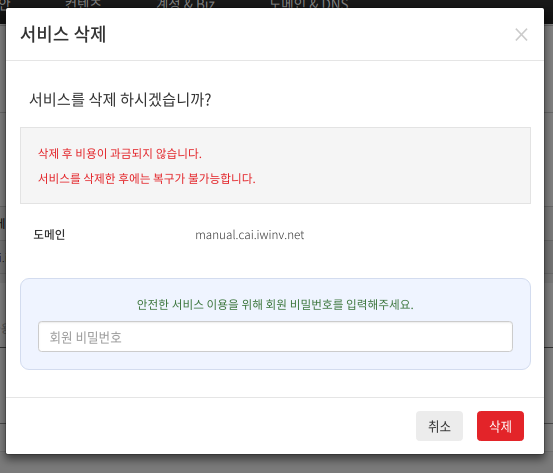Viewport: 553px width, 473px height.
Task: Click the blank header area beside the title
Action: [x=310, y=35]
